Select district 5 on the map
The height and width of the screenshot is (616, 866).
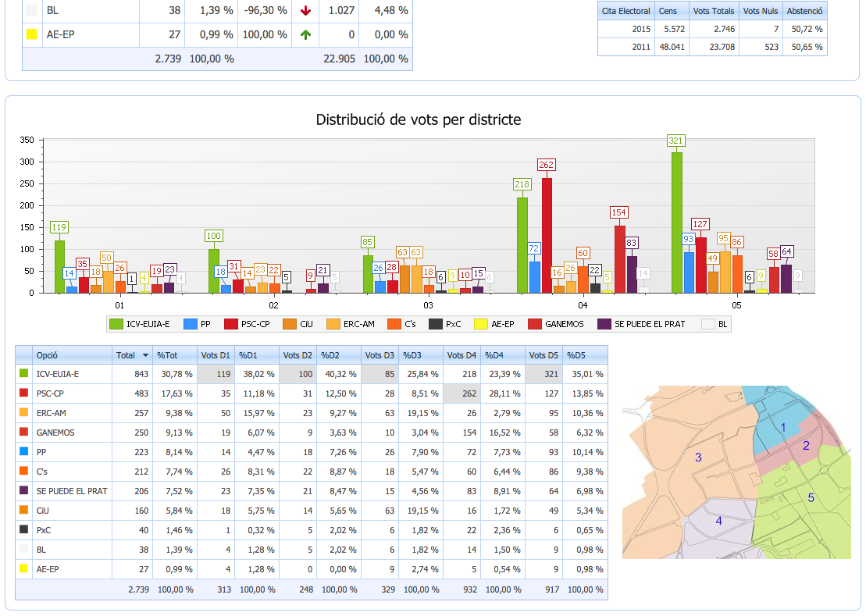[811, 497]
